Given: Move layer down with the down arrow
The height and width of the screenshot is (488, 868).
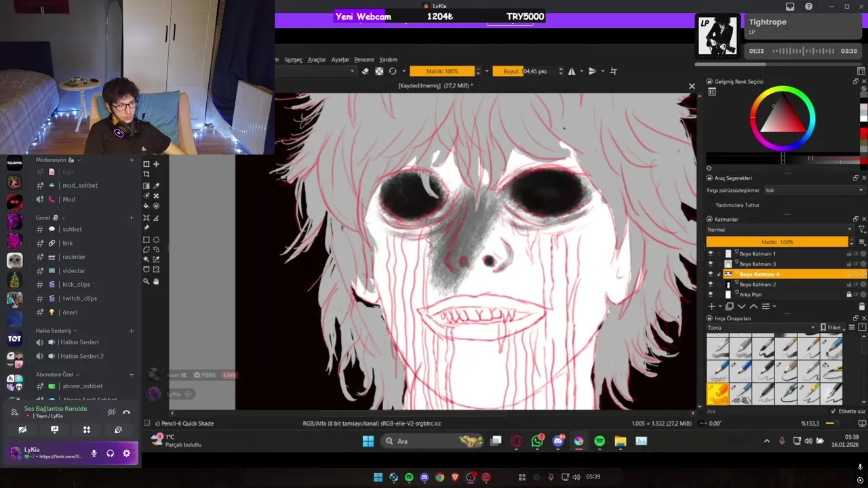Looking at the screenshot, I should [x=741, y=306].
